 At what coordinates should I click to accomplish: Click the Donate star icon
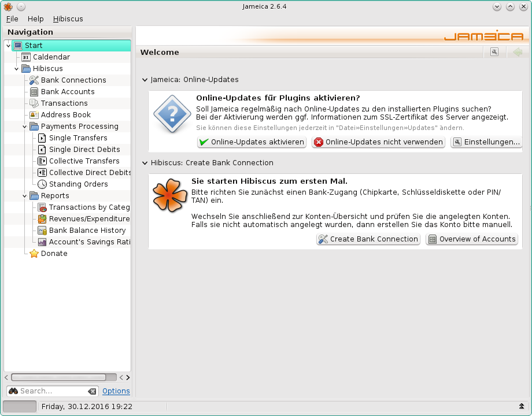[34, 254]
